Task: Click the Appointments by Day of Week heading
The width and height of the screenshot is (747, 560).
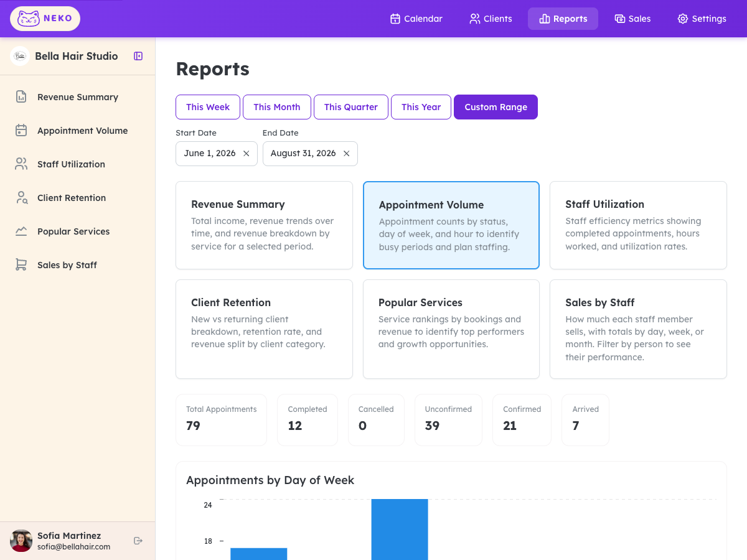Action: (x=270, y=480)
